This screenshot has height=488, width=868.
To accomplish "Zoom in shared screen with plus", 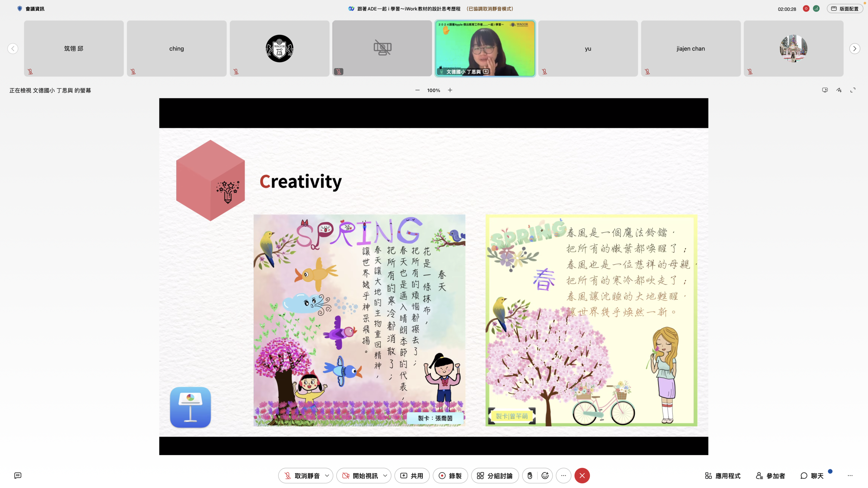I will click(x=450, y=90).
